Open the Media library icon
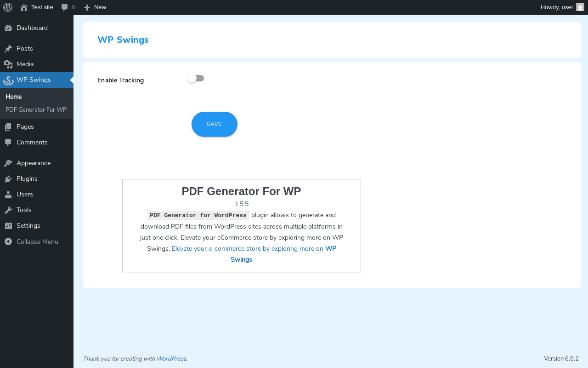The width and height of the screenshot is (588, 368). [8, 64]
